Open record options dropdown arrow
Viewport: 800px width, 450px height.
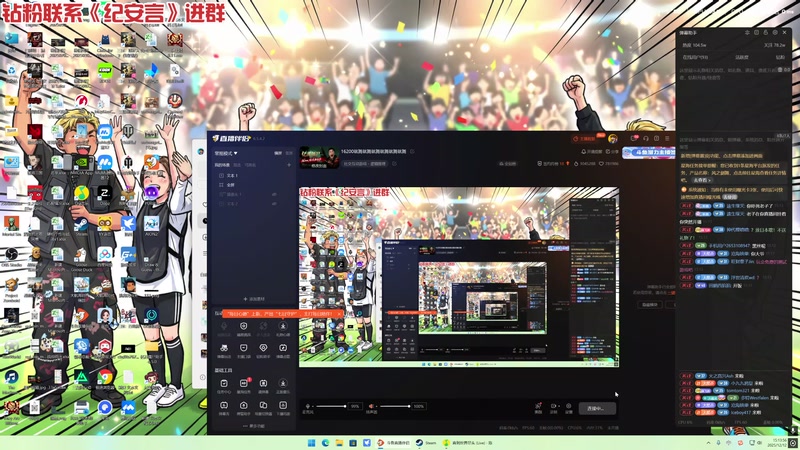(x=558, y=407)
